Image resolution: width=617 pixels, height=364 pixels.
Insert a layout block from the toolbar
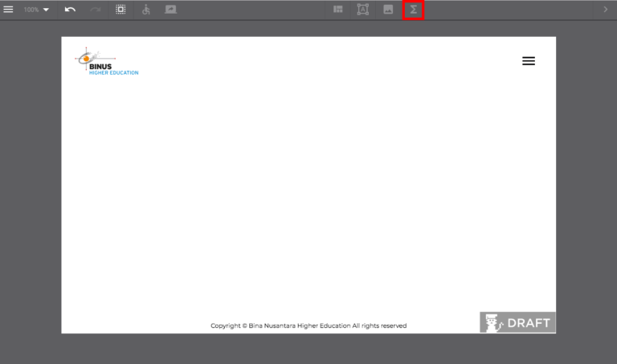tap(338, 10)
